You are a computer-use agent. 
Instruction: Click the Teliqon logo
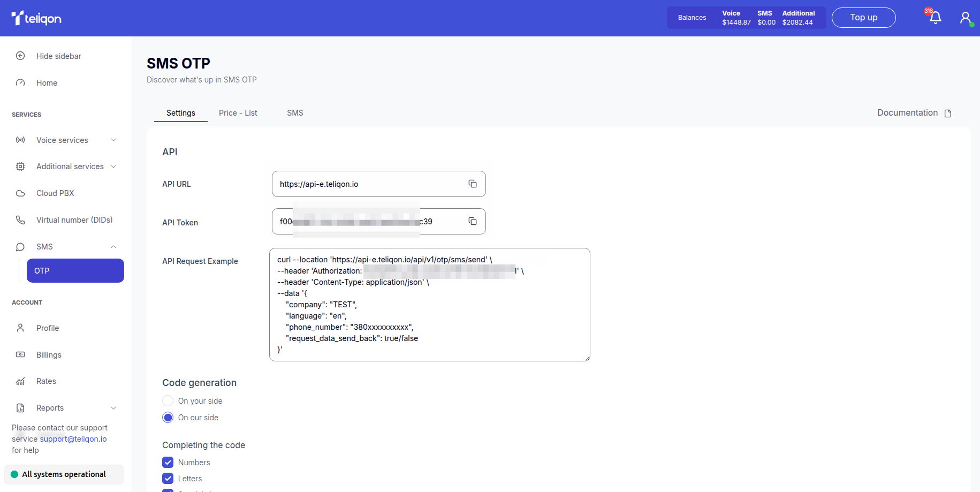point(36,18)
